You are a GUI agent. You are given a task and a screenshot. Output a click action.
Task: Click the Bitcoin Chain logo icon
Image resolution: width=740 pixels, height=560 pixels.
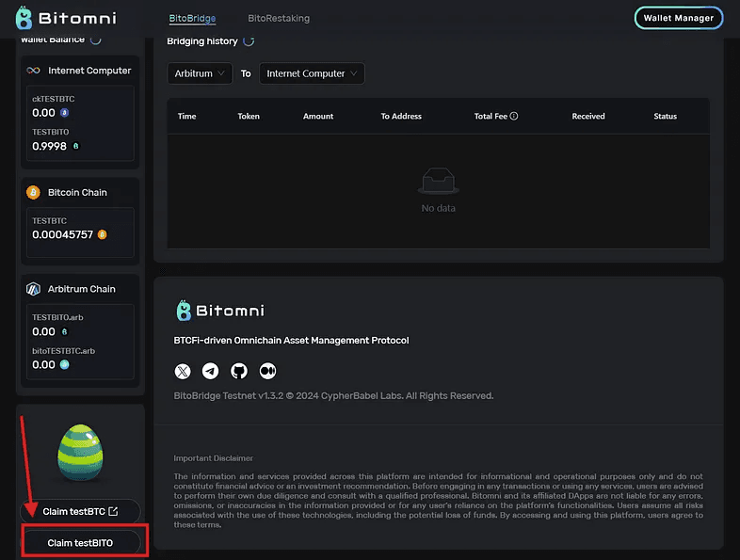(33, 193)
